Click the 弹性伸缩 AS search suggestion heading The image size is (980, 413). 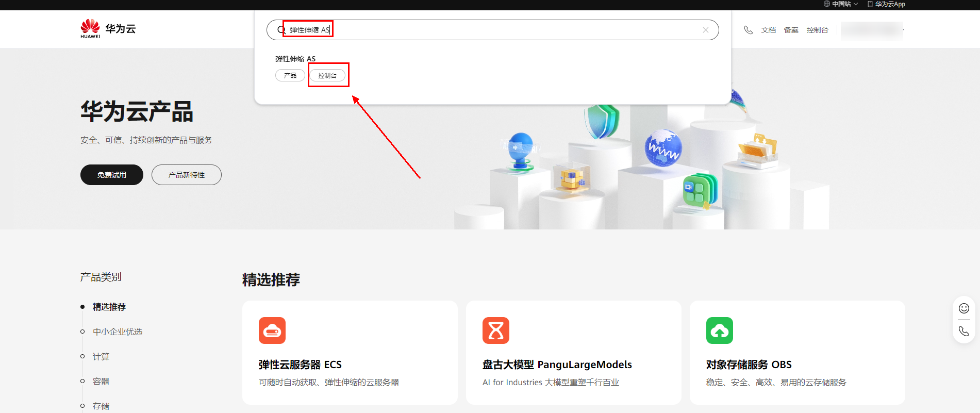[295, 59]
